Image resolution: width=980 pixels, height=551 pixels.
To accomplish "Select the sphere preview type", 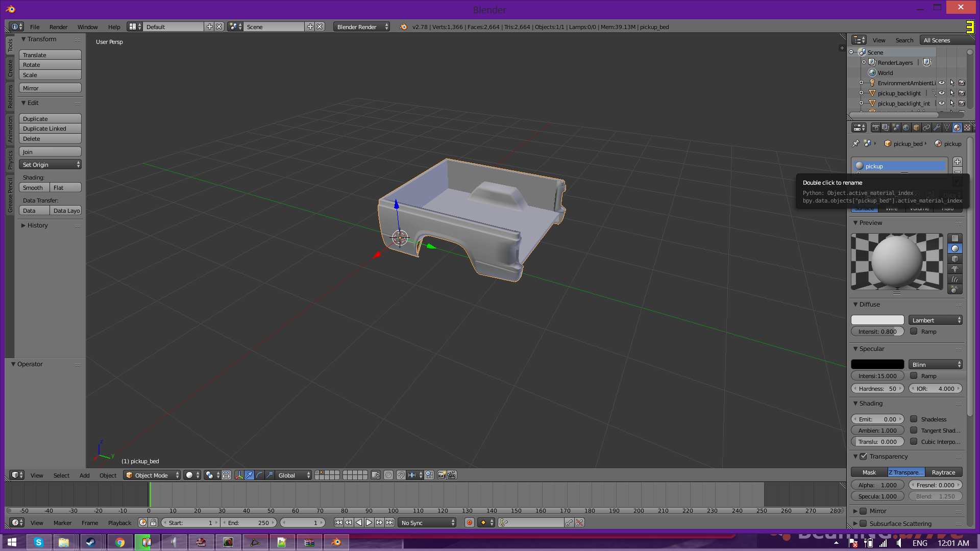I will coord(954,248).
